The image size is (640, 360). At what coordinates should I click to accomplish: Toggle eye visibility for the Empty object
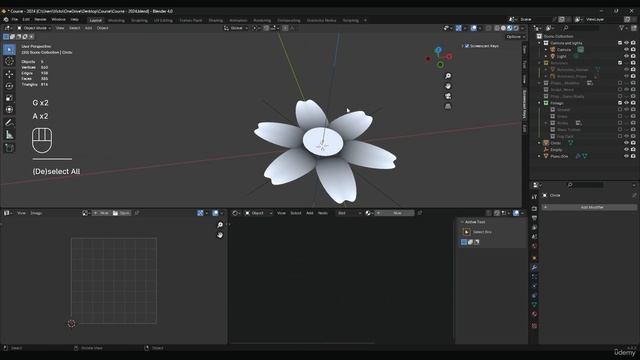pos(626,150)
